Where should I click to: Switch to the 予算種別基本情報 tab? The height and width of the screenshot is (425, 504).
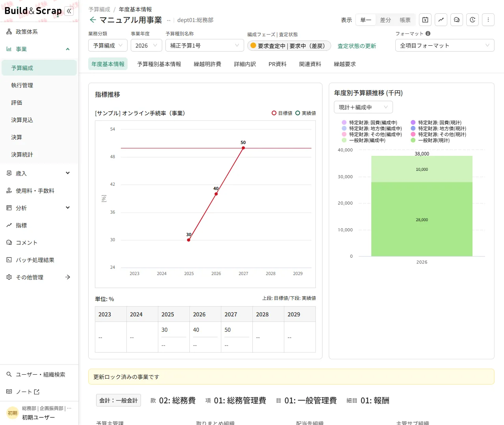159,64
